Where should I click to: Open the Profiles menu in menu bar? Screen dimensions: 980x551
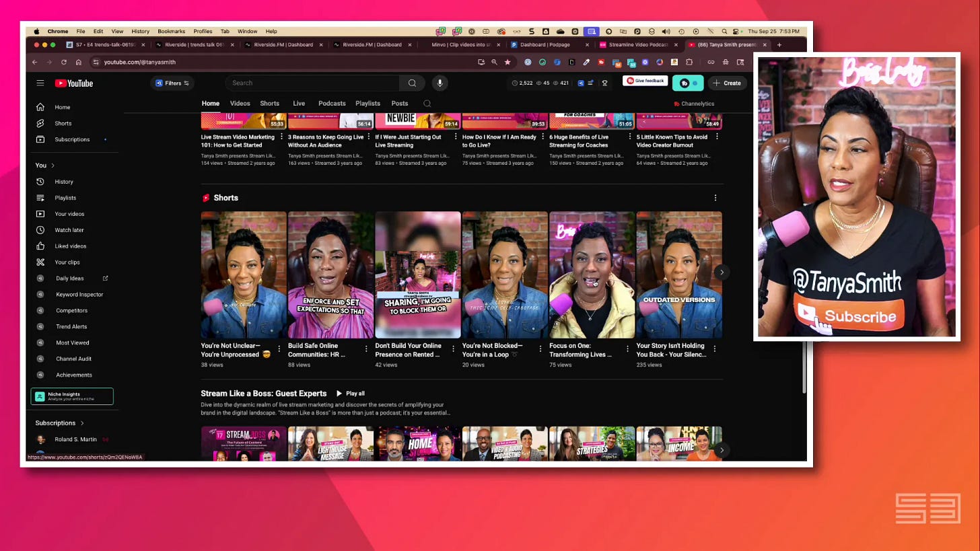203,32
